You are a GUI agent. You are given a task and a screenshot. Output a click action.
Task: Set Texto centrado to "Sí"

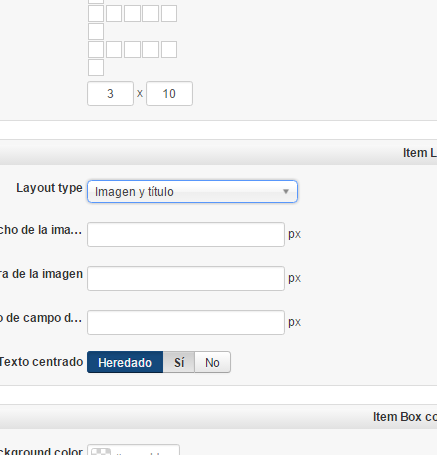[179, 362]
